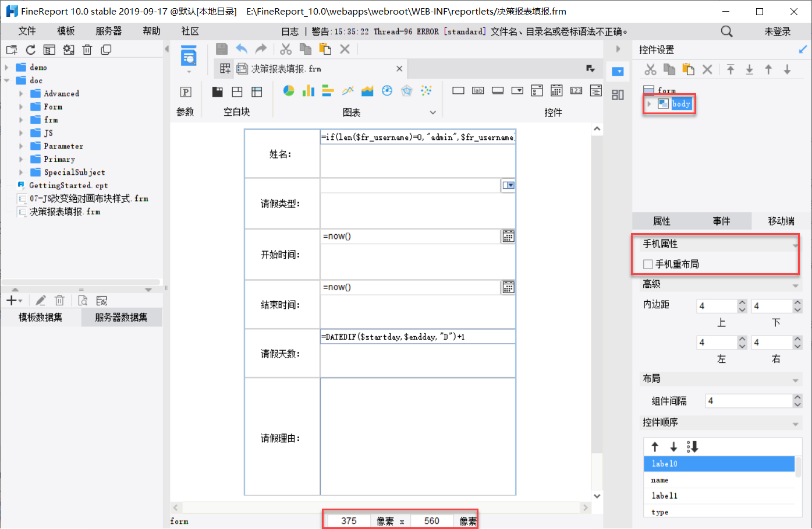
Task: Open the 开始时间 calendar picker
Action: [x=508, y=237]
